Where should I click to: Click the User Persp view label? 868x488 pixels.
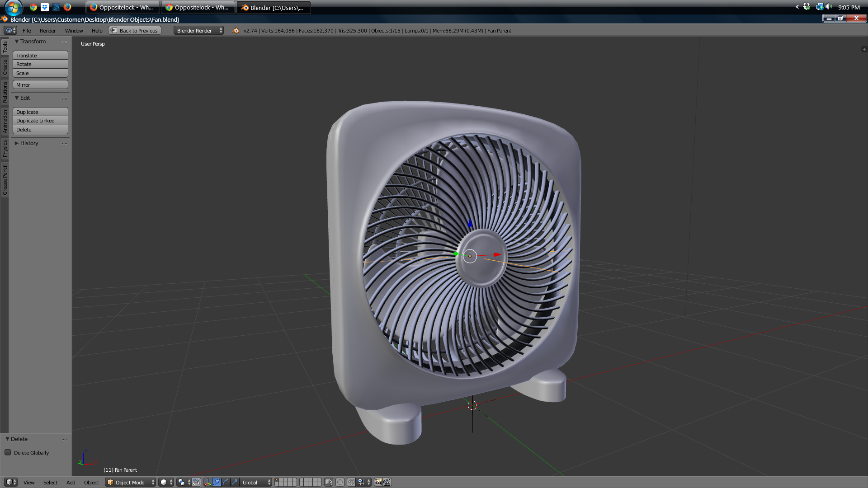click(93, 44)
